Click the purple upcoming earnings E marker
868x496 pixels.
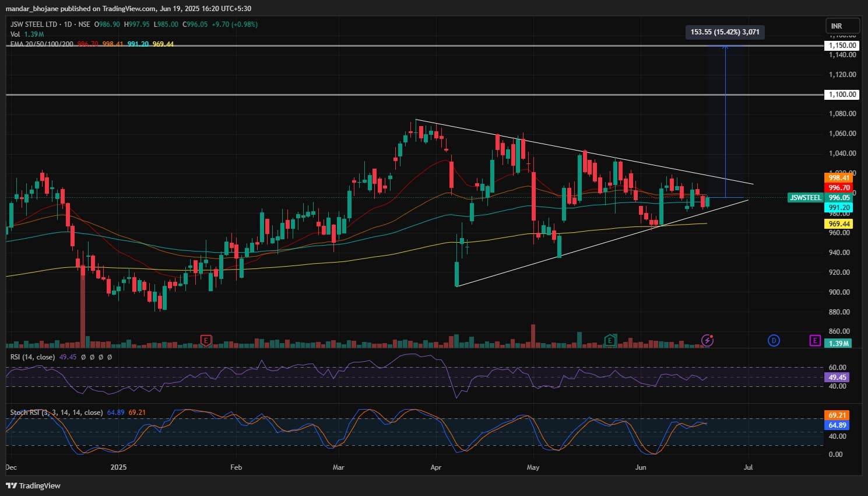[x=815, y=340]
